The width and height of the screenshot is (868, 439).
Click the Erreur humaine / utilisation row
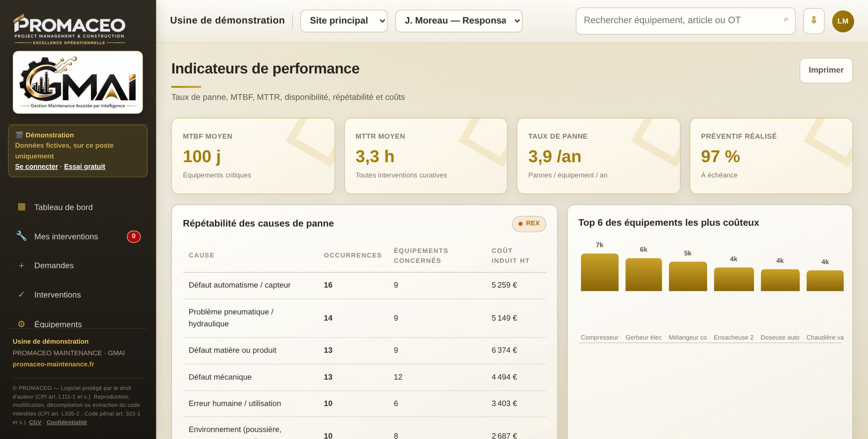(365, 404)
